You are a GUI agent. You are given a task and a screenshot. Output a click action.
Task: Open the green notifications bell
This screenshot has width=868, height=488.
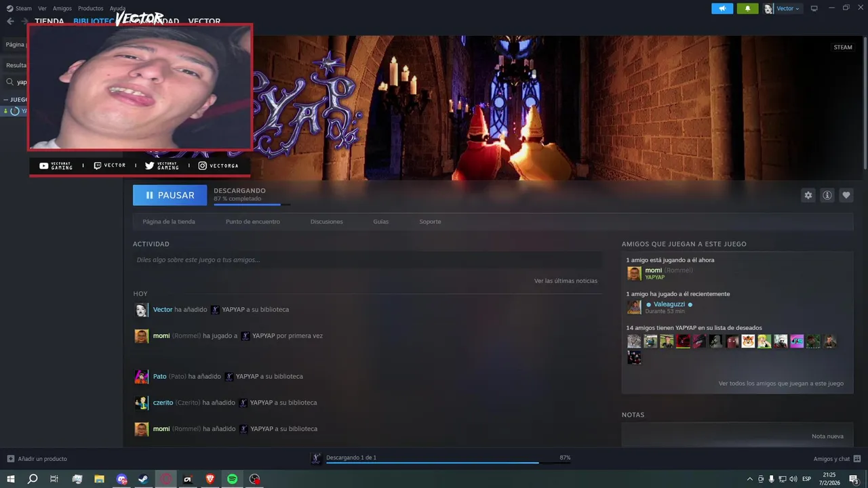coord(747,8)
